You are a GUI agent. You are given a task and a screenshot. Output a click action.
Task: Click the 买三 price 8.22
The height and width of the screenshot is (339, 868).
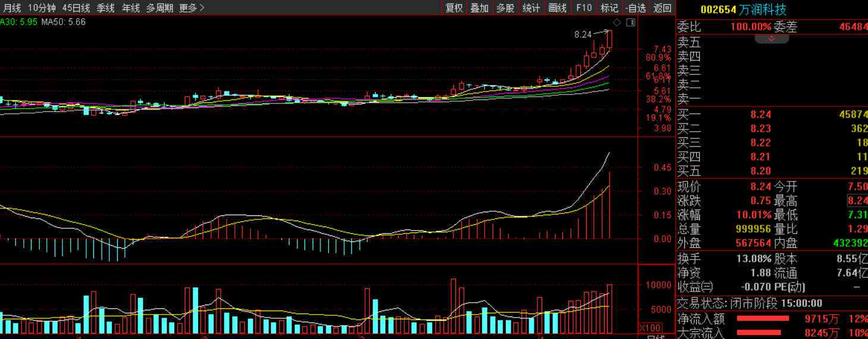(760, 143)
